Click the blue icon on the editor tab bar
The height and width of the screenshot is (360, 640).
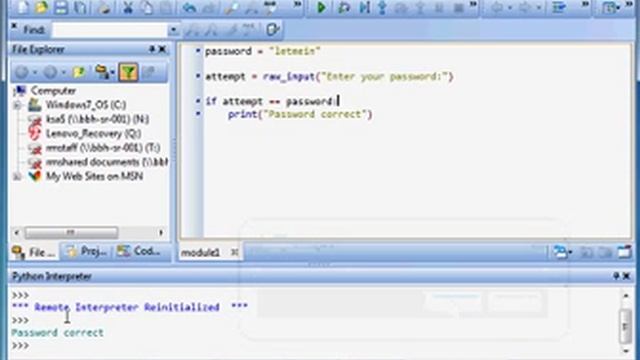(x=560, y=253)
